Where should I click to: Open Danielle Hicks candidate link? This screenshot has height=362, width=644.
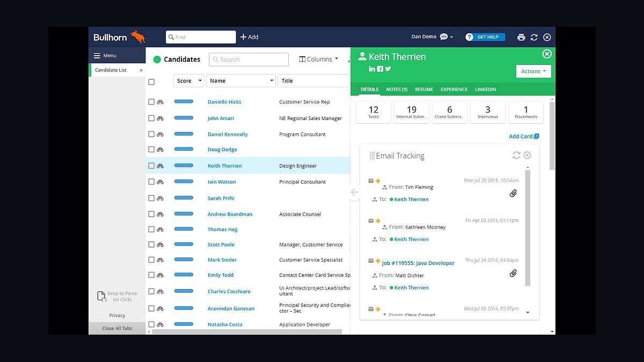pyautogui.click(x=224, y=102)
